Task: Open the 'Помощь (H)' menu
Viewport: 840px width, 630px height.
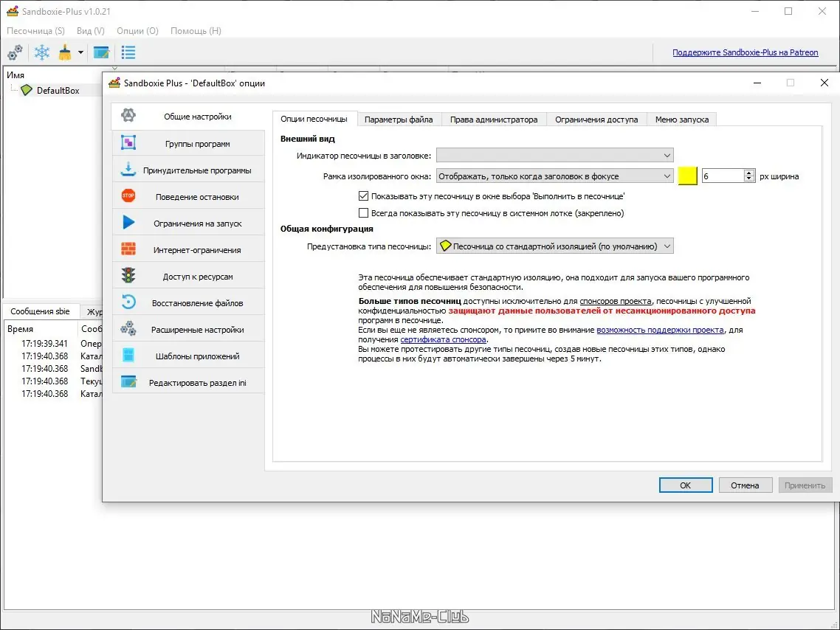Action: tap(196, 30)
